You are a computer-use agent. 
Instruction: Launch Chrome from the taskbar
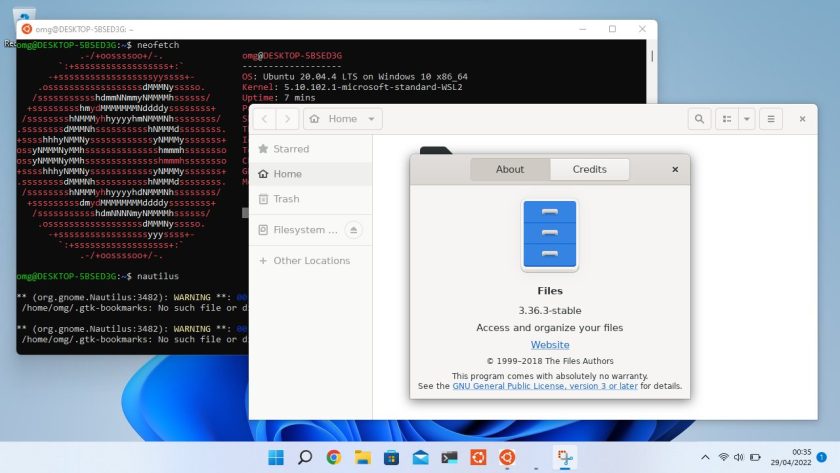[x=334, y=457]
